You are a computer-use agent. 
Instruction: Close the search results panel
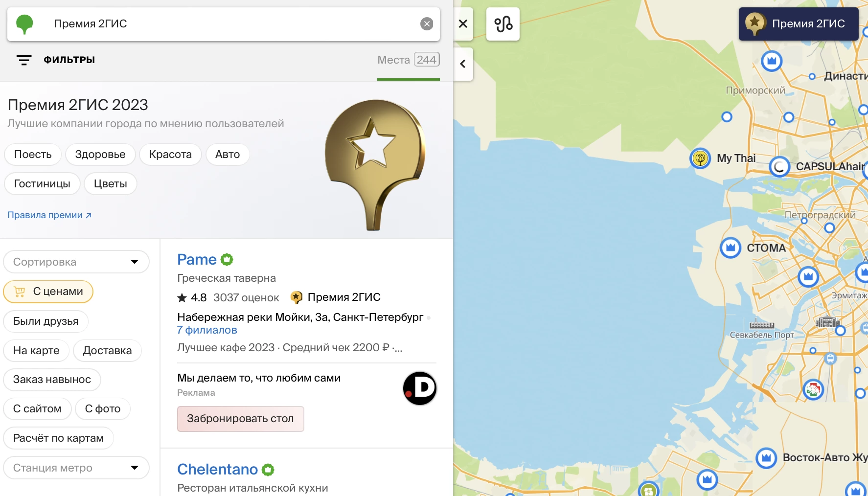463,24
